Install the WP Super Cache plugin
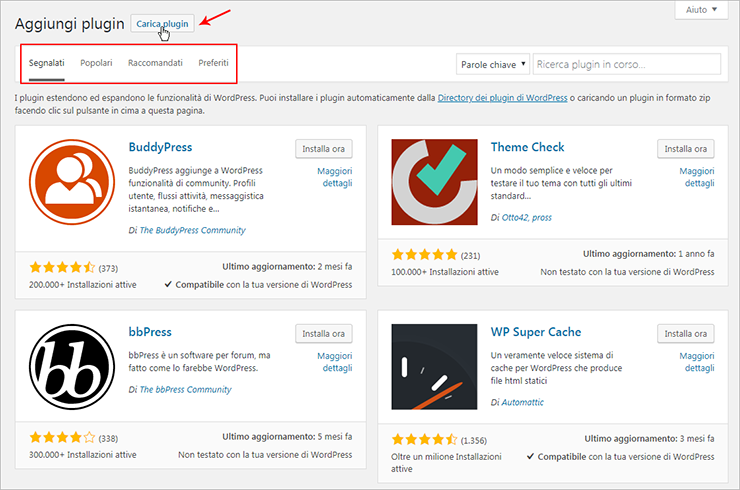 point(685,333)
